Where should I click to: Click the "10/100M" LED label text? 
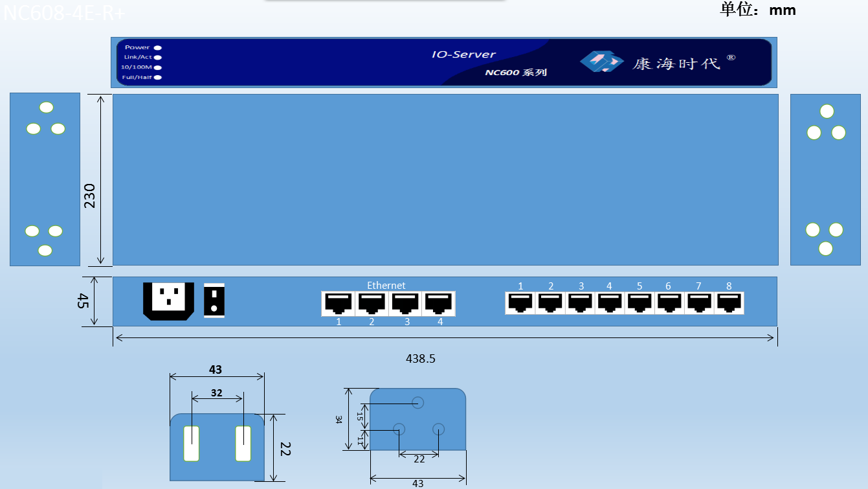click(137, 67)
